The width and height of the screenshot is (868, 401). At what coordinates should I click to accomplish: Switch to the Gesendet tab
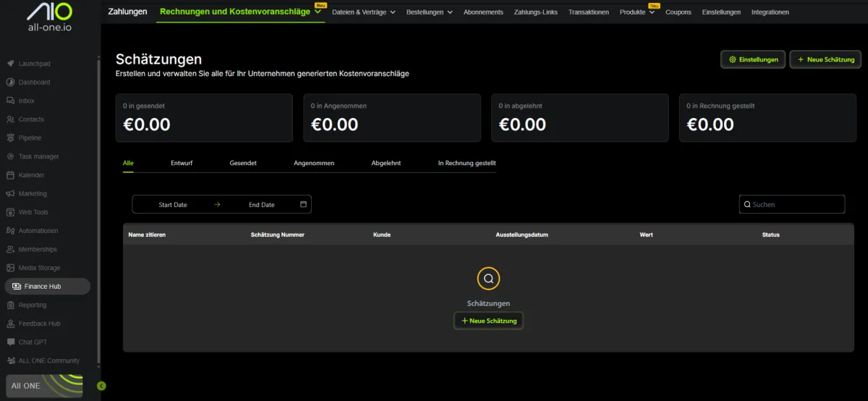pos(243,164)
